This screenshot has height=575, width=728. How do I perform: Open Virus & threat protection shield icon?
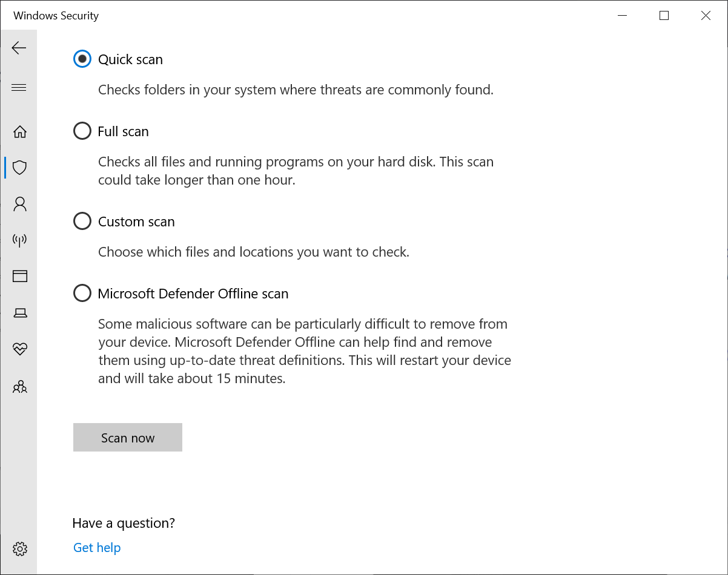pyautogui.click(x=20, y=168)
